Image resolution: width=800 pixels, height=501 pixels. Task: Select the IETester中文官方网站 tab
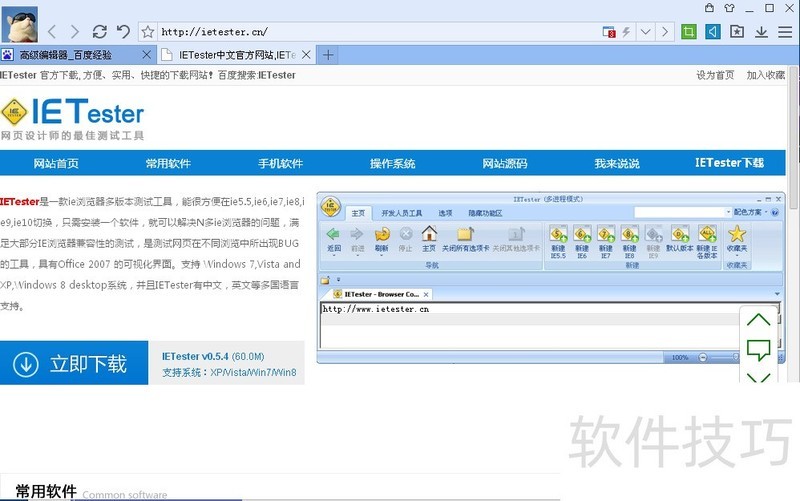pyautogui.click(x=236, y=55)
